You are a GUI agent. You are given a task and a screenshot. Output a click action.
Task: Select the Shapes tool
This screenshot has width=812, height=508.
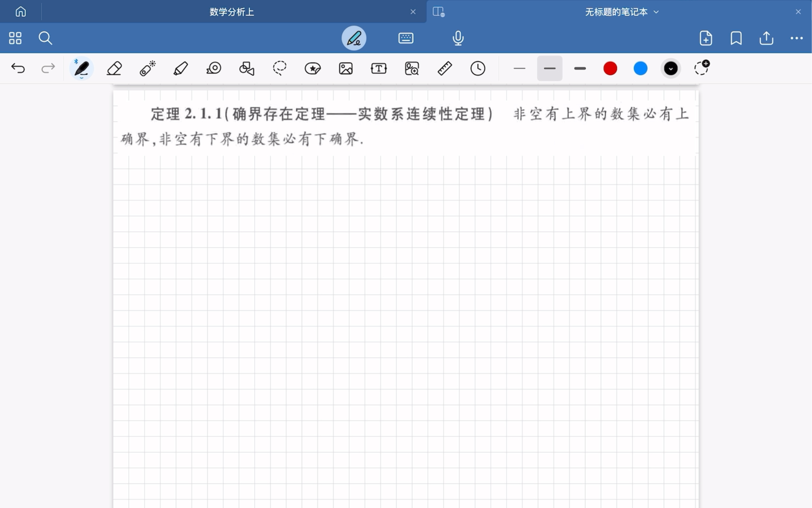tap(247, 68)
